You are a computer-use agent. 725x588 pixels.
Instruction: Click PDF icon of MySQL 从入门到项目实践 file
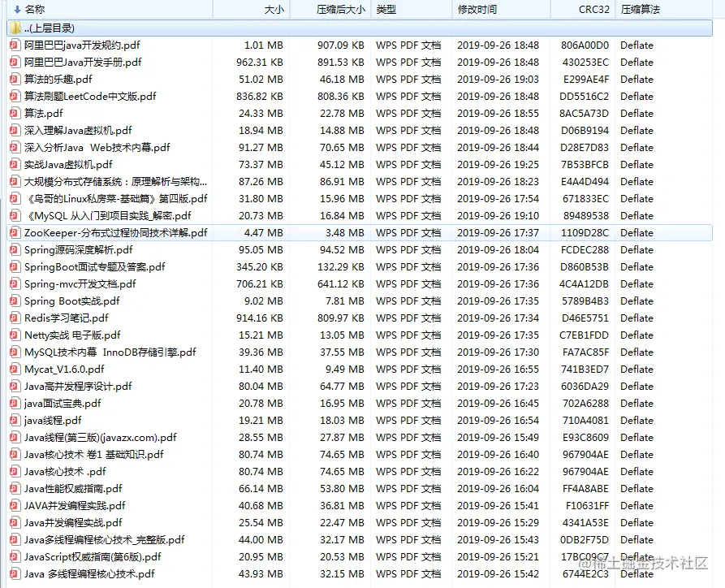tap(15, 215)
